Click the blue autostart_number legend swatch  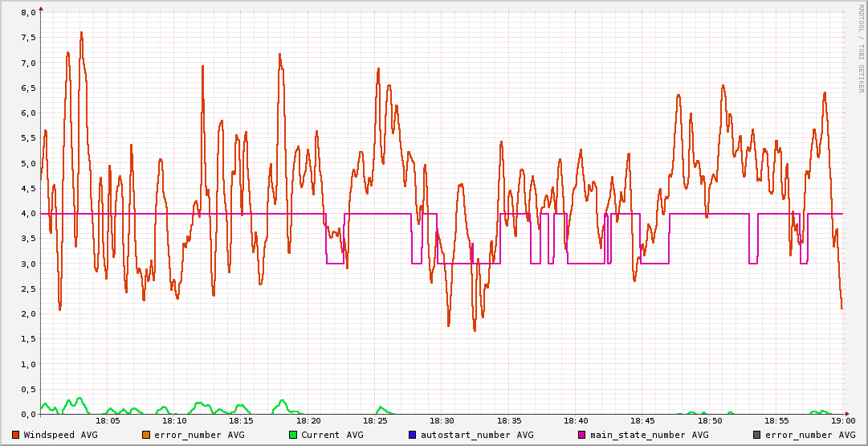(x=414, y=435)
